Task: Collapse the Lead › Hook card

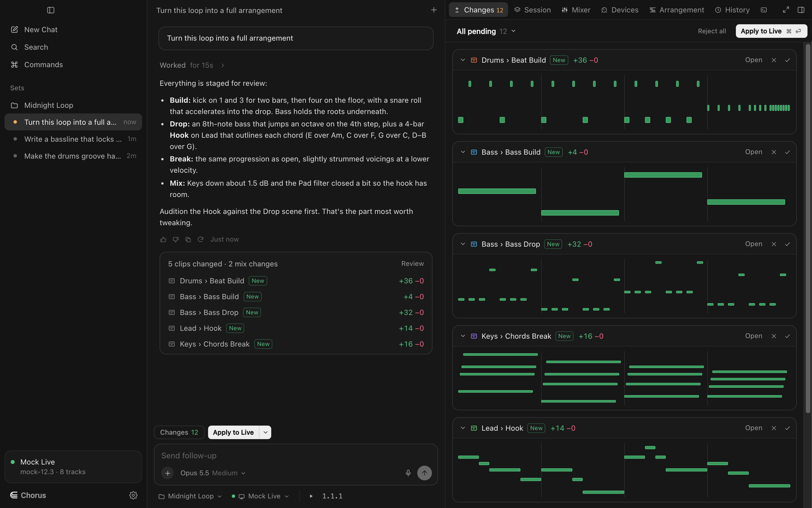Action: [x=463, y=428]
